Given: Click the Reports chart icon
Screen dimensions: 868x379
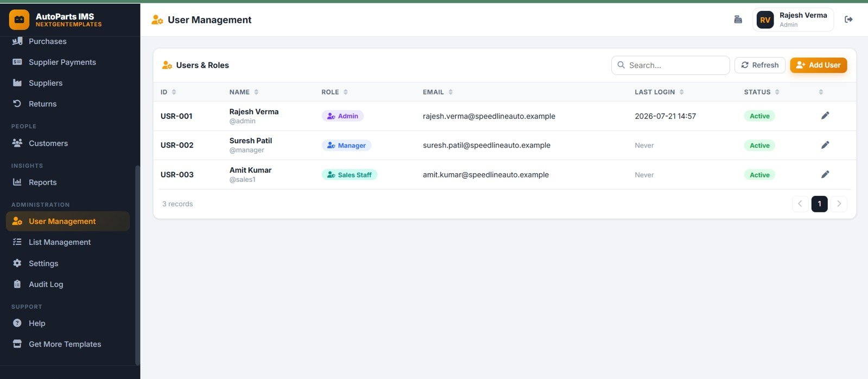Looking at the screenshot, I should [x=17, y=182].
